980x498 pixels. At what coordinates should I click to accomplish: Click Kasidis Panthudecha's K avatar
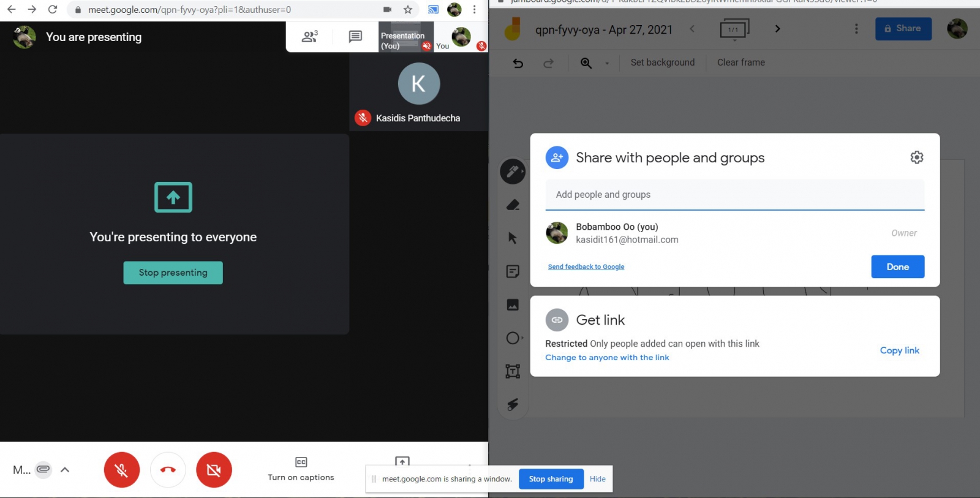pos(419,84)
